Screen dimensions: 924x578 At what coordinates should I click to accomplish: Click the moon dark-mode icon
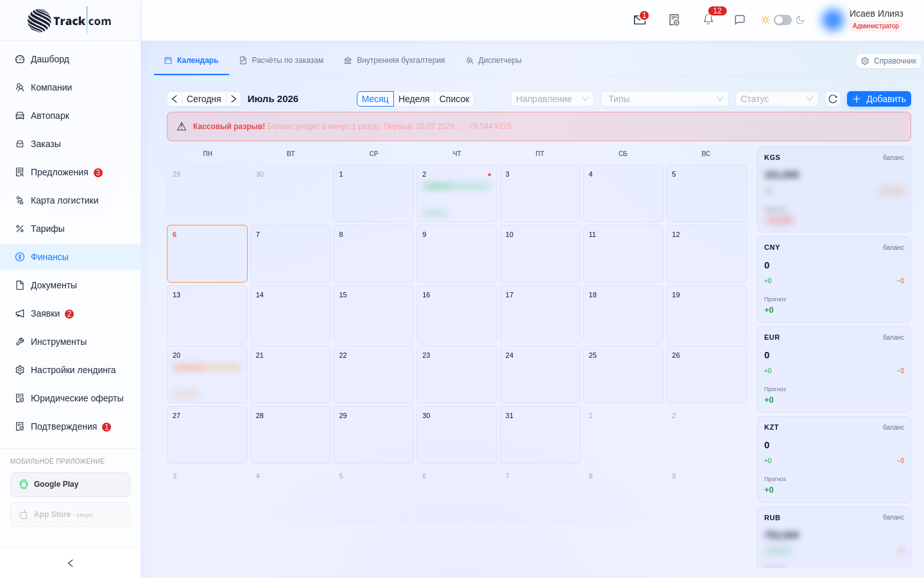[800, 20]
